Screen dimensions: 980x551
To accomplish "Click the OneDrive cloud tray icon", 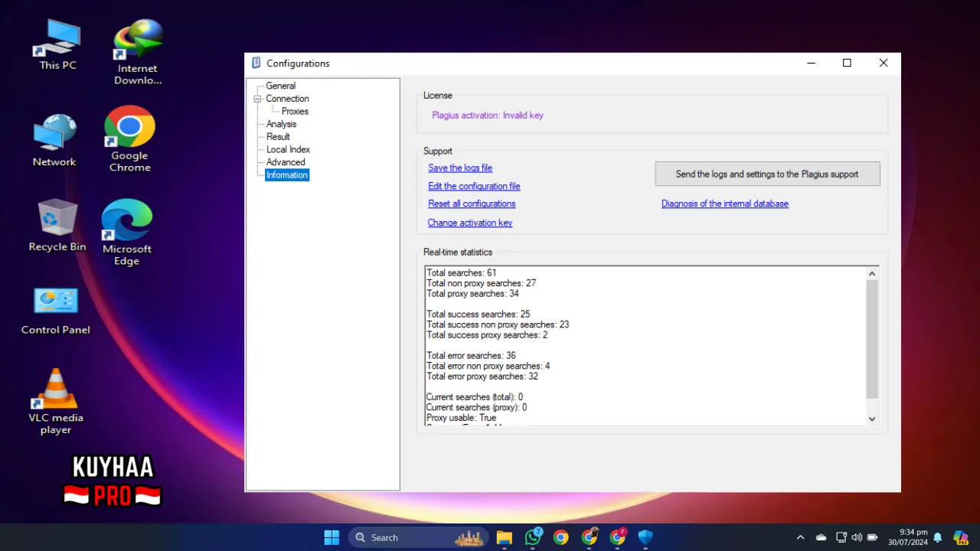I will point(821,537).
